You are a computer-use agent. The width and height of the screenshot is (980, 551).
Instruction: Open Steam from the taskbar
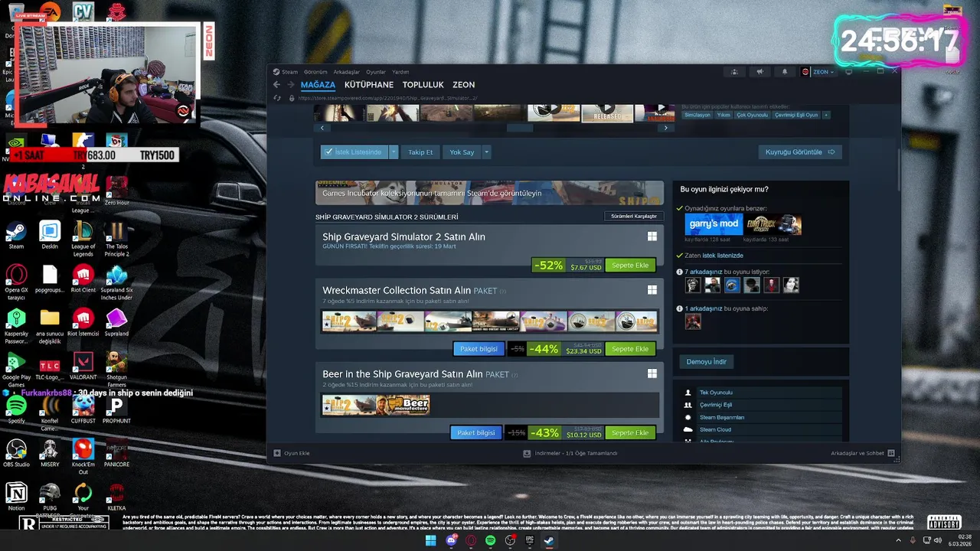coord(550,540)
